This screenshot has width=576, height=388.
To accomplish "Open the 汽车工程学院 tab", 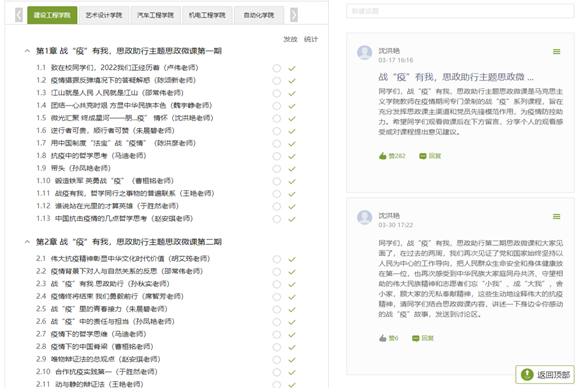I will tap(155, 15).
